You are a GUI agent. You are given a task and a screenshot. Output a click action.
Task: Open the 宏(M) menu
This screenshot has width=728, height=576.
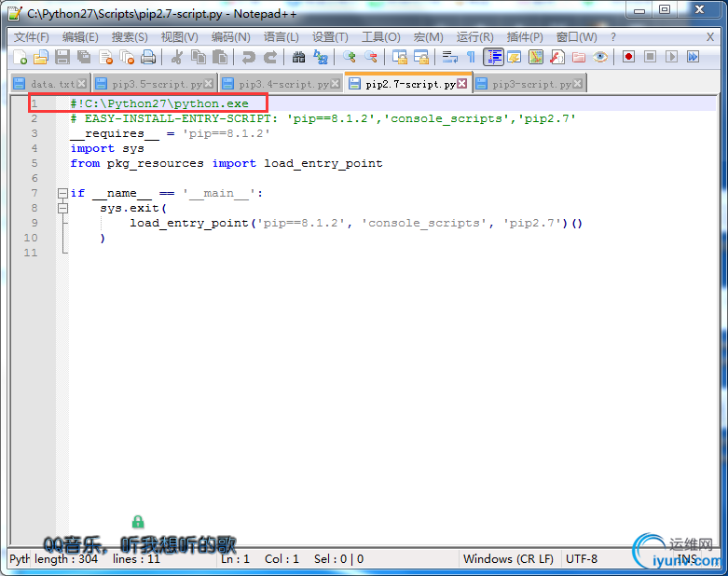pyautogui.click(x=428, y=37)
